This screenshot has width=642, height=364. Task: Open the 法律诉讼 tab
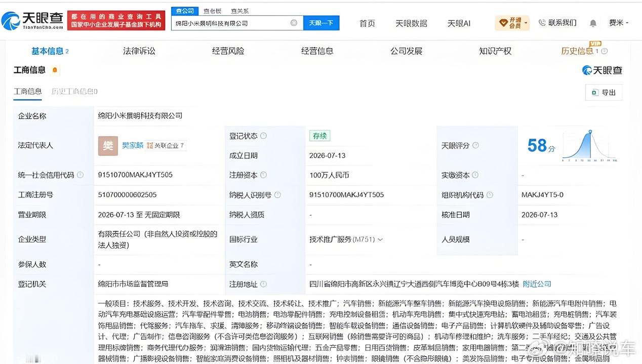pyautogui.click(x=139, y=51)
